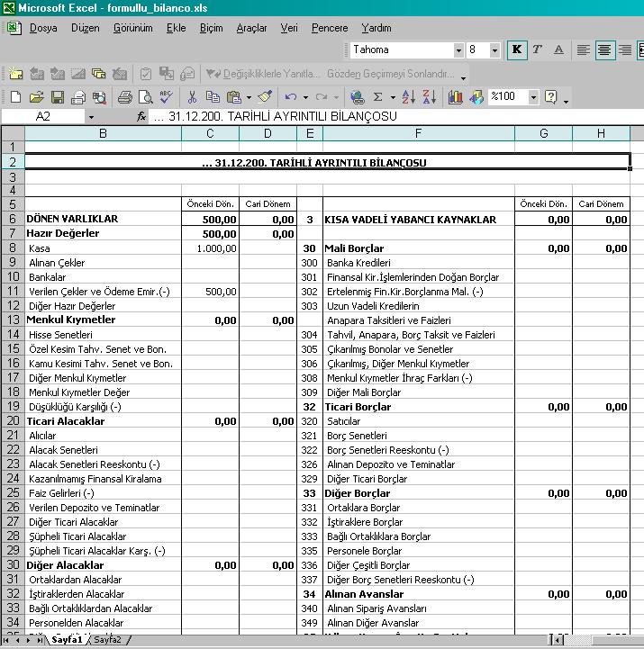Click the AutoSum sigma icon

[378, 97]
